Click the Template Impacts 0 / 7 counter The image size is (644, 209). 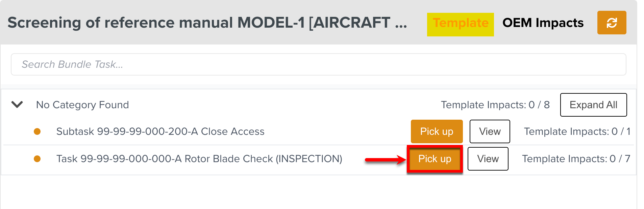pos(576,159)
